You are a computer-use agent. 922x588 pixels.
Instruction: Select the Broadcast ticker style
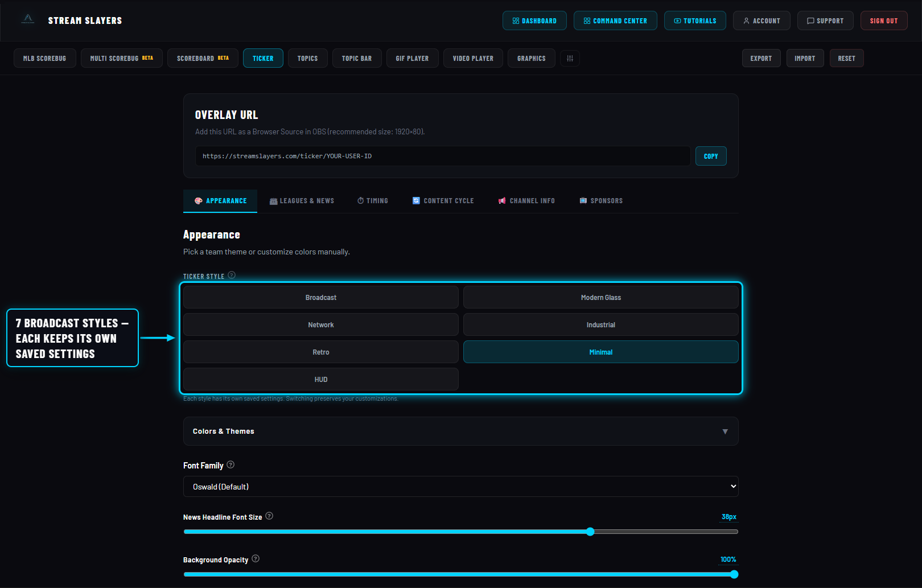(321, 298)
